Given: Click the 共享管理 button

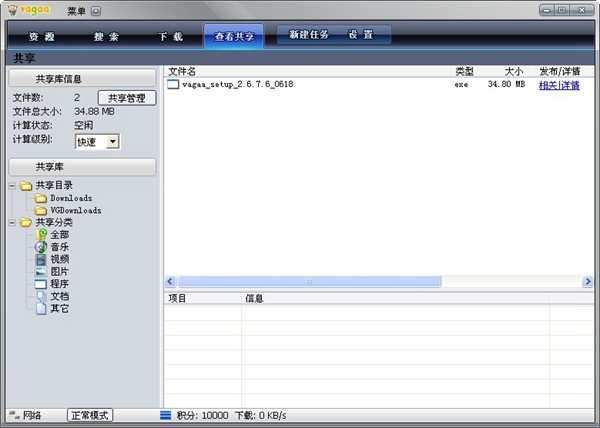Looking at the screenshot, I should 126,98.
